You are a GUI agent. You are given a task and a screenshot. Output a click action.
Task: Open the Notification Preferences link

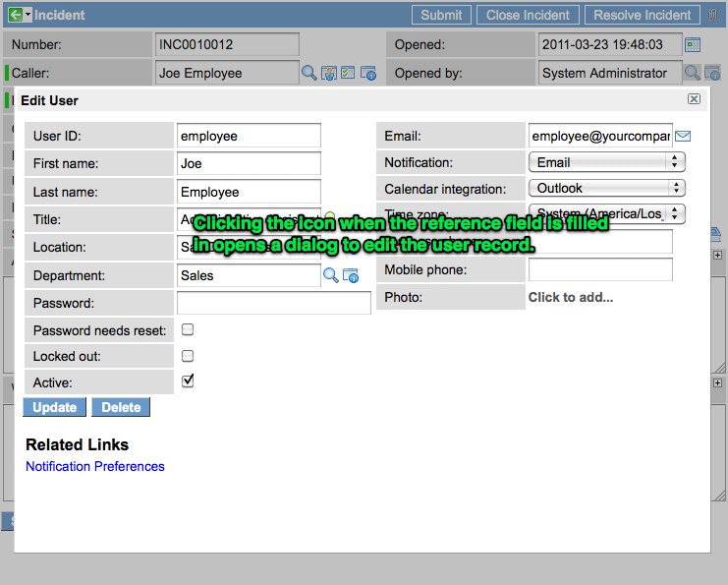click(x=95, y=466)
